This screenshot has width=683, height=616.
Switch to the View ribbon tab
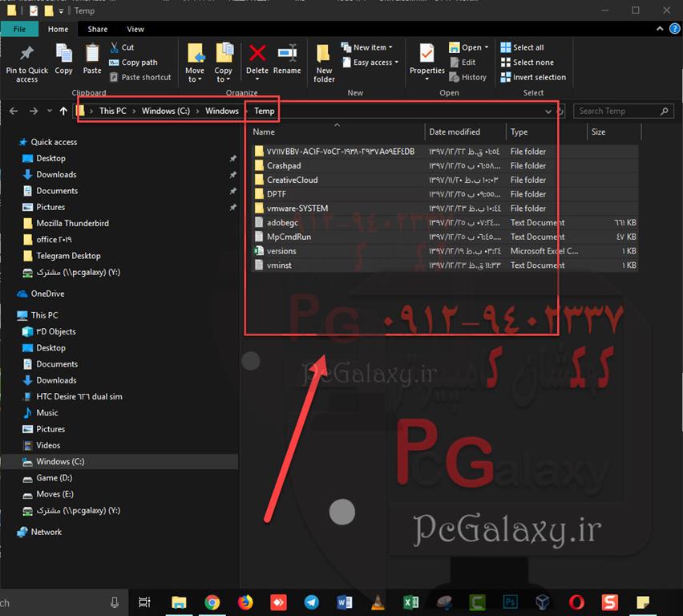(135, 29)
